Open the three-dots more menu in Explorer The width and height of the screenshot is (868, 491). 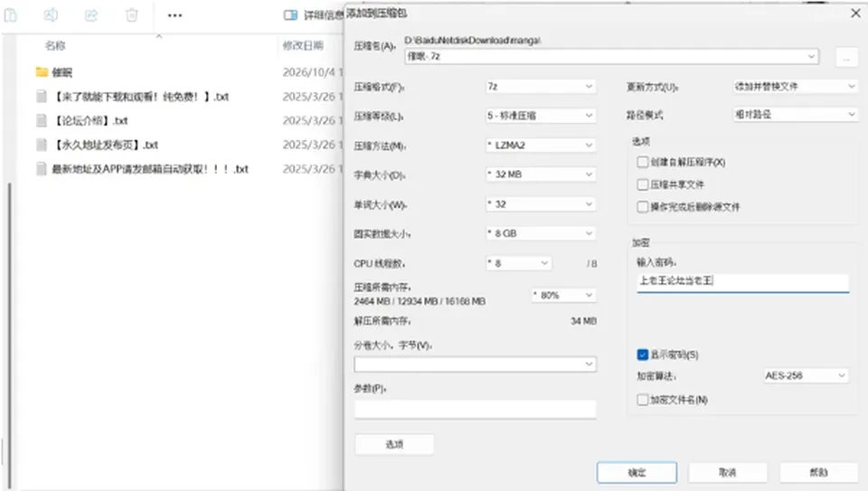pos(175,15)
